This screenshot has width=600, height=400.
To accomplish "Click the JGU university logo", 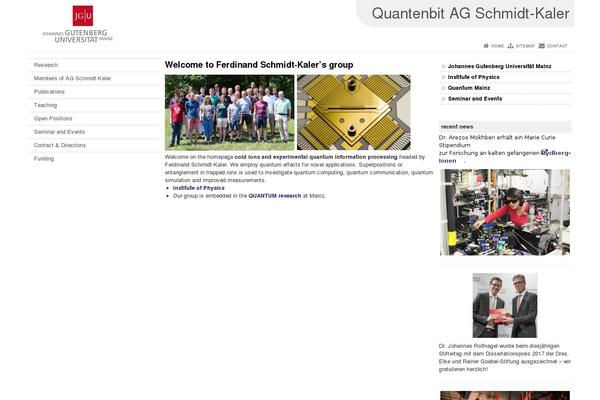I will (x=78, y=24).
